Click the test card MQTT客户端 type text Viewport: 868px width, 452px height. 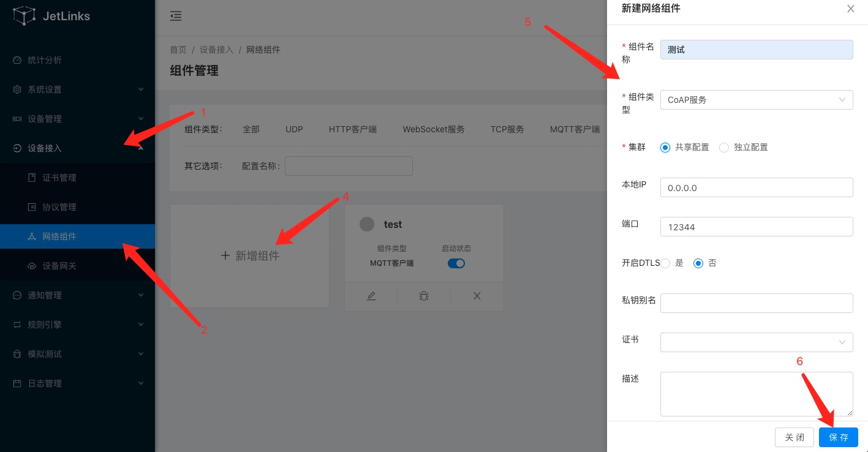click(392, 263)
